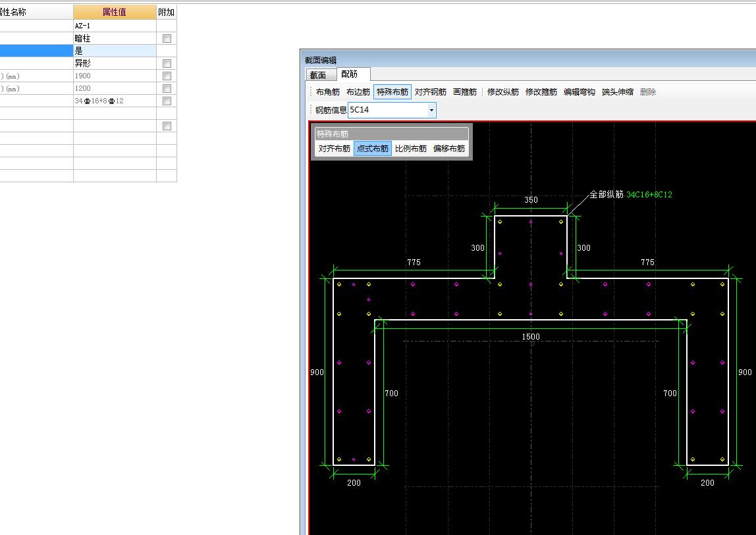Choose the 对齐钢筋 align rebar tool
This screenshot has width=756, height=535.
(x=431, y=91)
